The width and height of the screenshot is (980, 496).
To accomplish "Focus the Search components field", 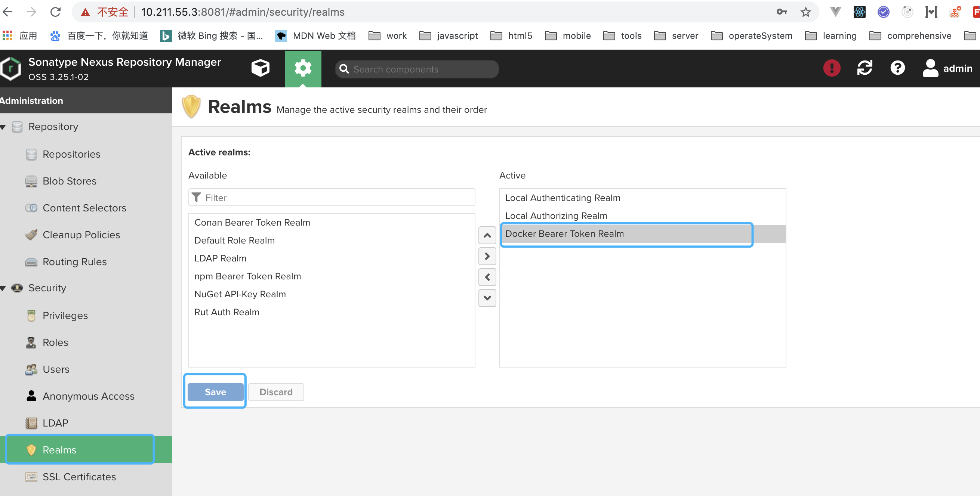I will (x=417, y=69).
